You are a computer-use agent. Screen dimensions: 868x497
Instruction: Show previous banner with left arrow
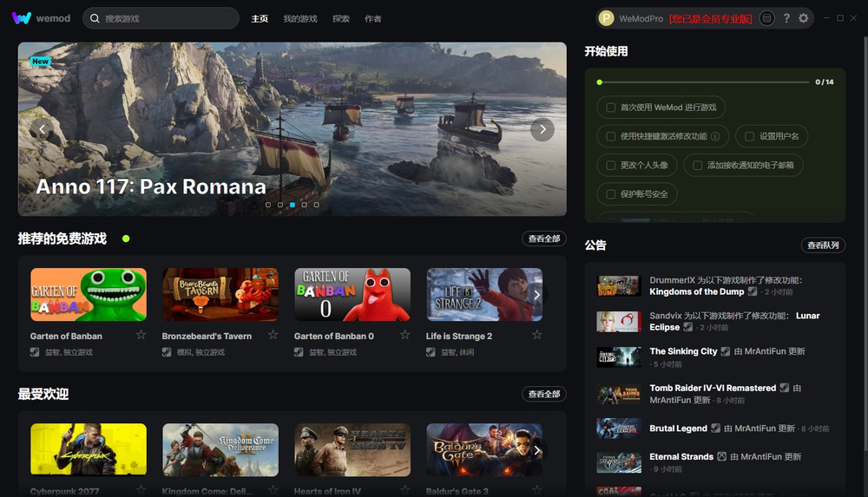click(x=42, y=129)
